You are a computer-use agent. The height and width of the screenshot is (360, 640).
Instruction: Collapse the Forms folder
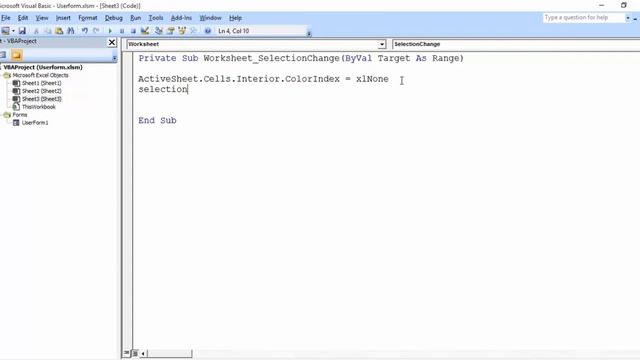pyautogui.click(x=7, y=115)
